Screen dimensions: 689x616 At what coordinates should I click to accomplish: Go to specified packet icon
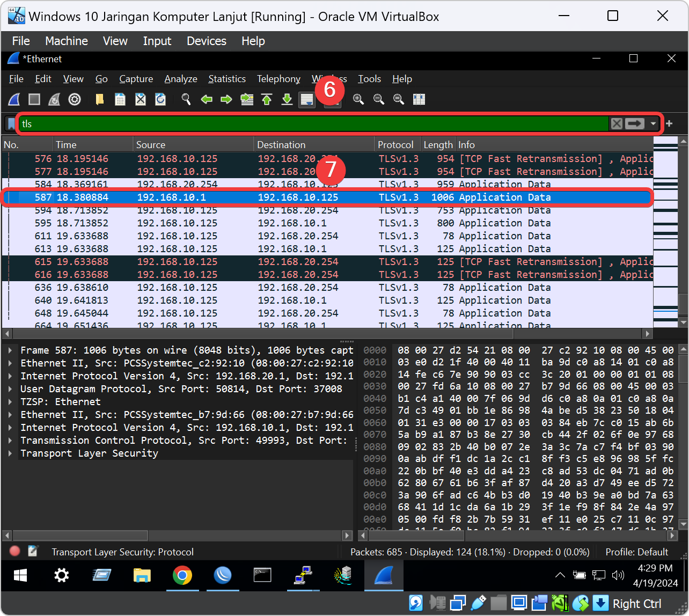pos(247,99)
